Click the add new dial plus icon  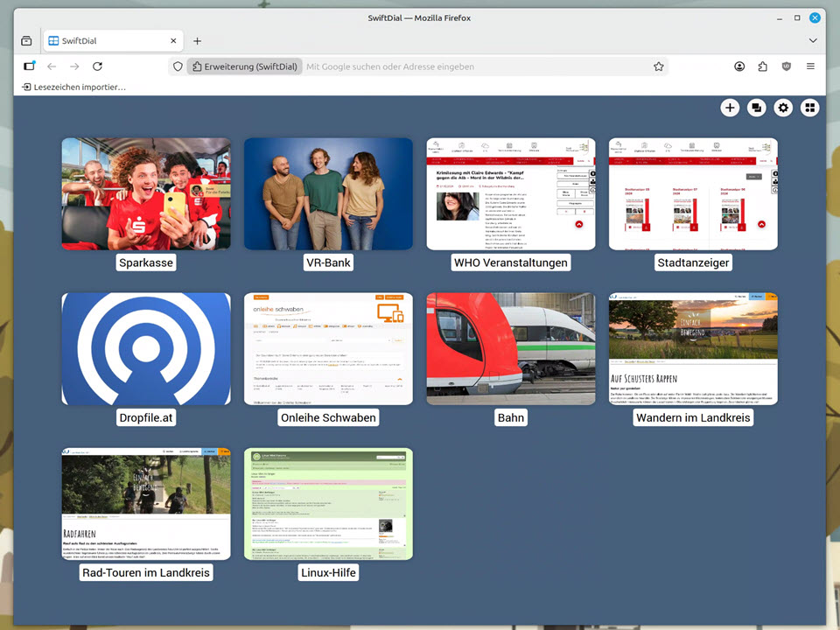tap(730, 108)
